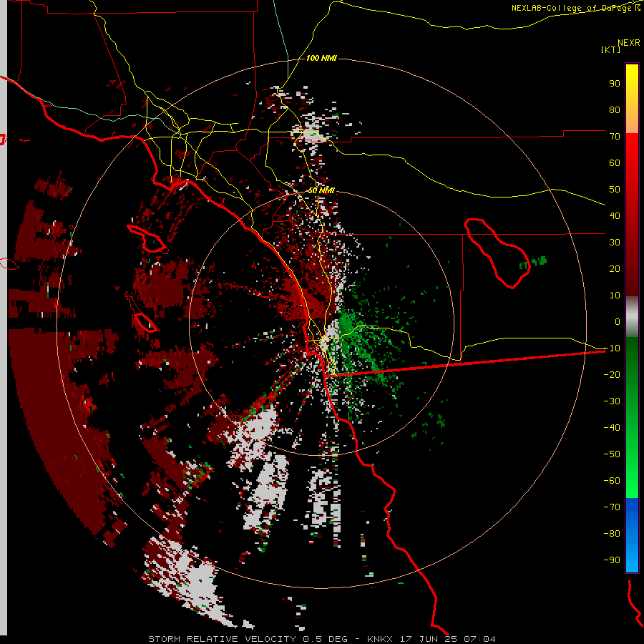This screenshot has width=644, height=644.
Task: Click the 70 value on the velocity scale
Action: point(615,137)
